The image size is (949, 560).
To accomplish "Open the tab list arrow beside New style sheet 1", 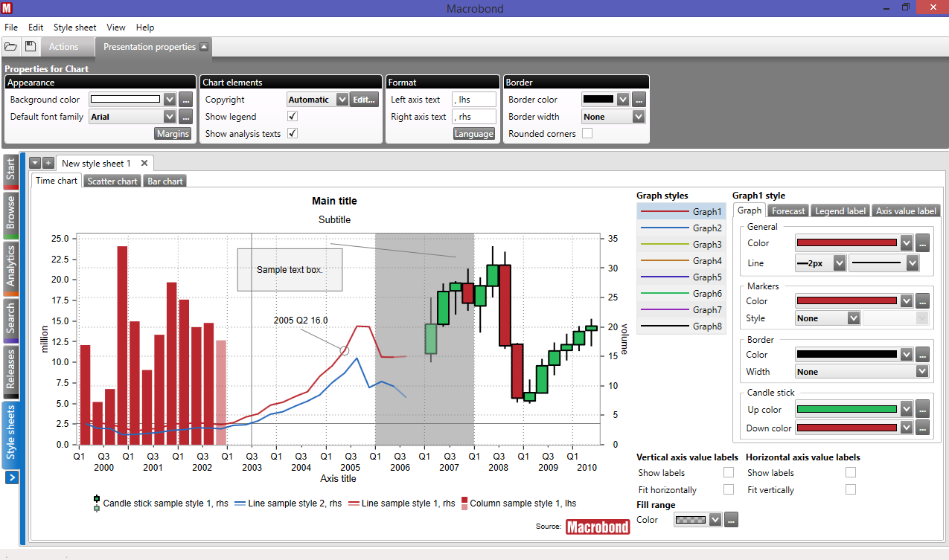I will click(35, 163).
